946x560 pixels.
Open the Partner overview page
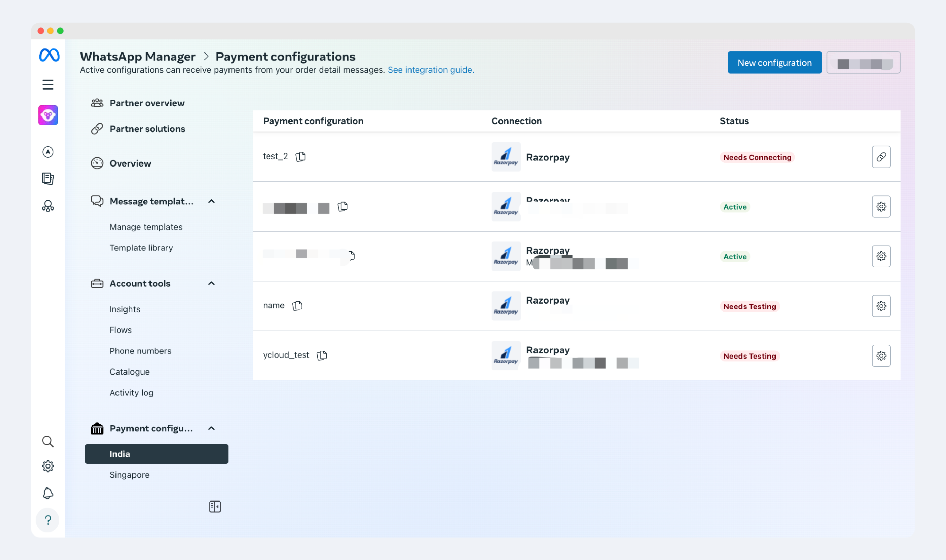[146, 103]
